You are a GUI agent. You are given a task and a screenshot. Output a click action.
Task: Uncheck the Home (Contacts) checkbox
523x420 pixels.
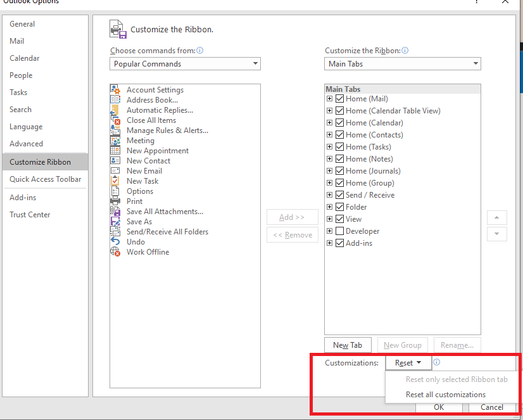point(339,134)
